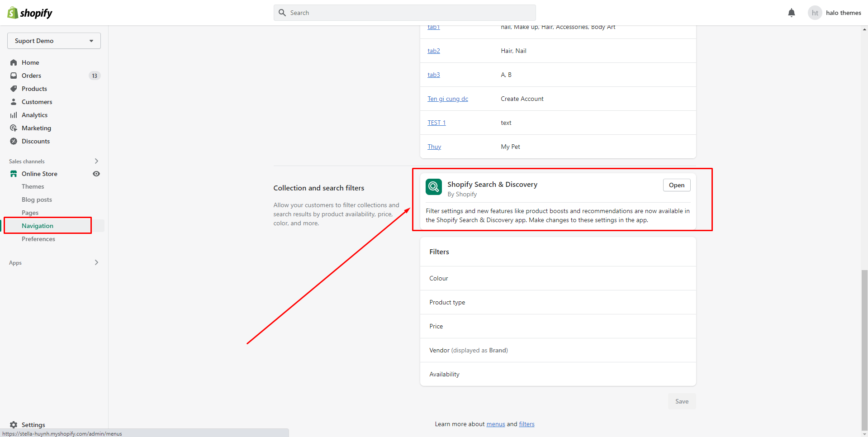868x437 pixels.
Task: View online store via eye icon
Action: [x=96, y=174]
